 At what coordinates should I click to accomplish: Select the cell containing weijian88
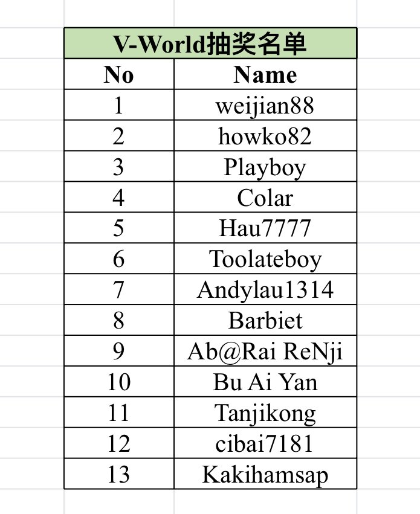tap(265, 106)
